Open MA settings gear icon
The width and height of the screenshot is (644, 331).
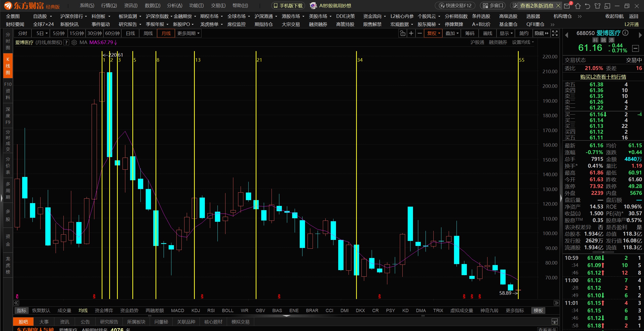tap(74, 43)
